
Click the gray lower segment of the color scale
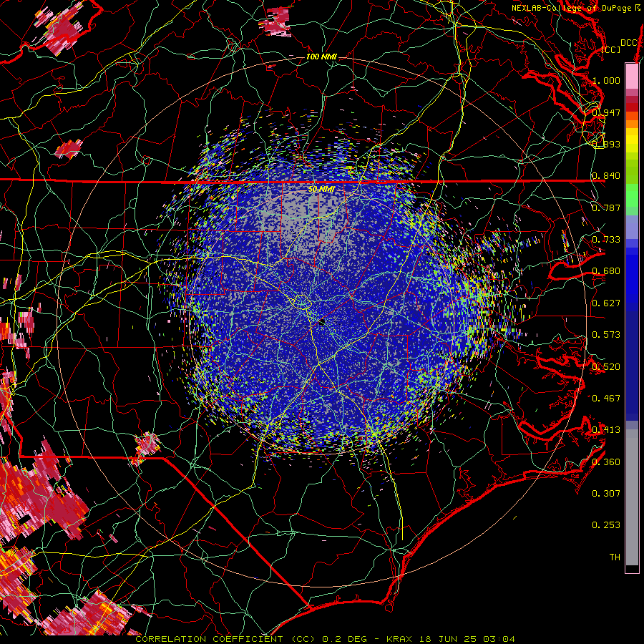[x=632, y=497]
